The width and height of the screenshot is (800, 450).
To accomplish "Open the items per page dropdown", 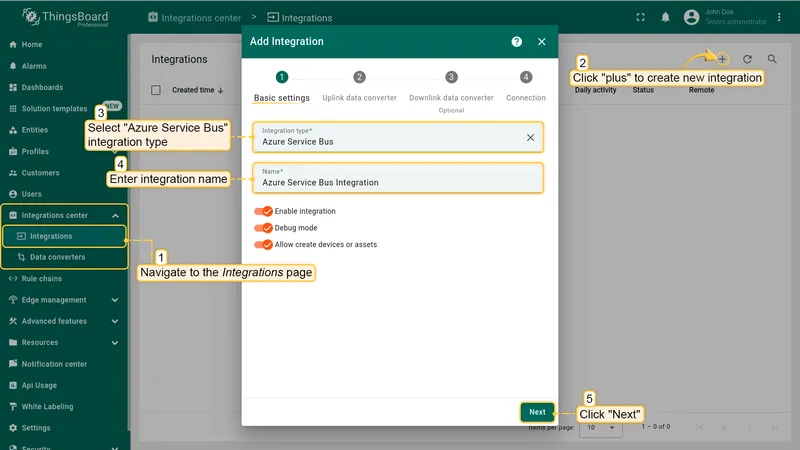I will (601, 428).
